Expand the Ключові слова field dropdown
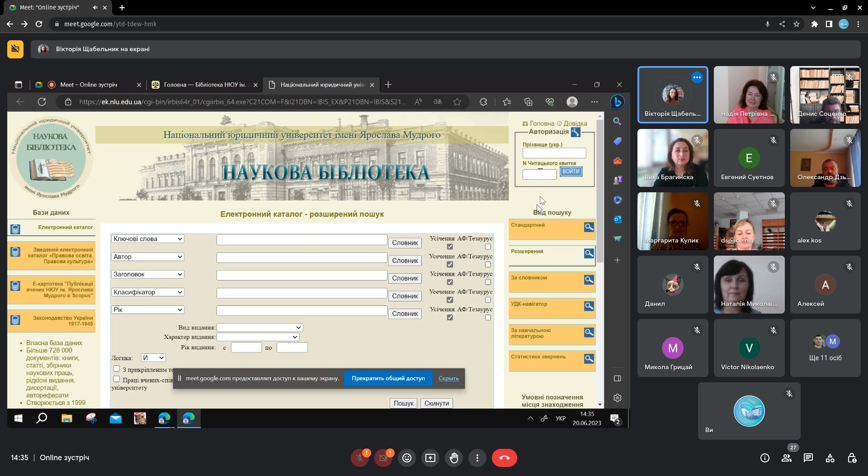This screenshot has width=868, height=476. coord(147,239)
